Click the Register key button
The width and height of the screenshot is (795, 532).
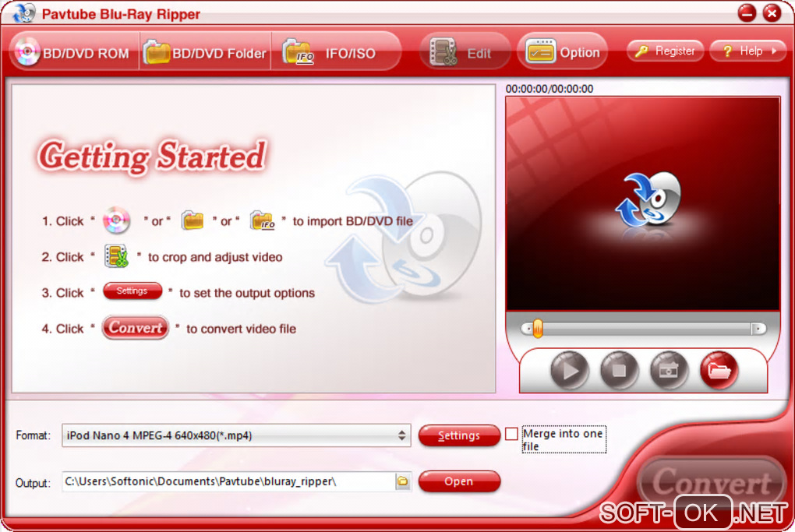tap(665, 51)
